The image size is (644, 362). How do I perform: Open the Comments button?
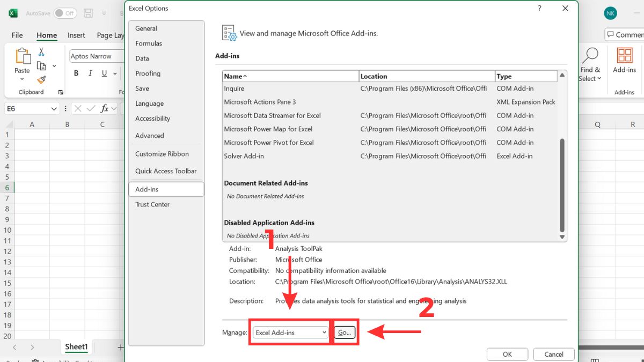coord(624,35)
